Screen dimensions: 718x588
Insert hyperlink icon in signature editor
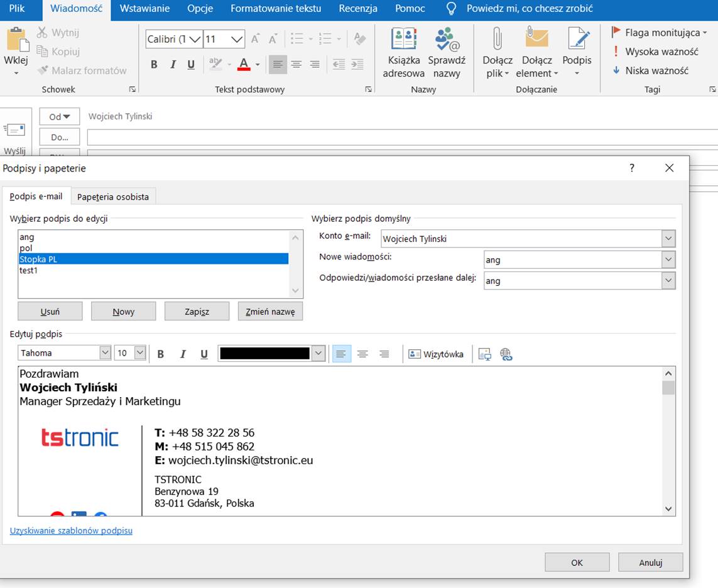pos(506,354)
